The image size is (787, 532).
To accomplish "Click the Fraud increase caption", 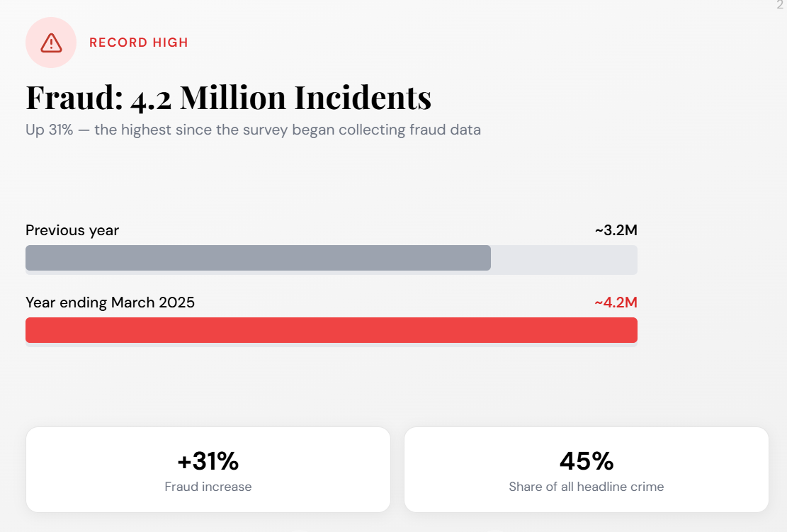I will click(208, 487).
